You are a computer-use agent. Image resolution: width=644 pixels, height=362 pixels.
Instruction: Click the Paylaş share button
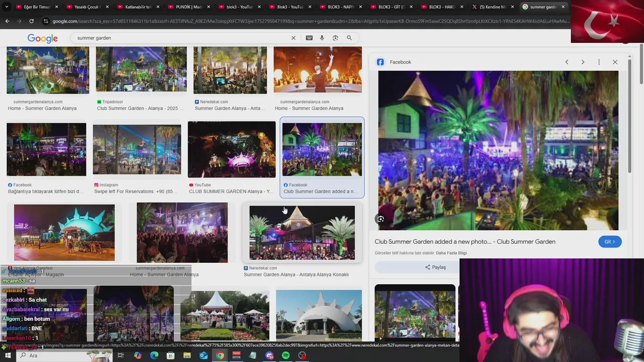[436, 267]
